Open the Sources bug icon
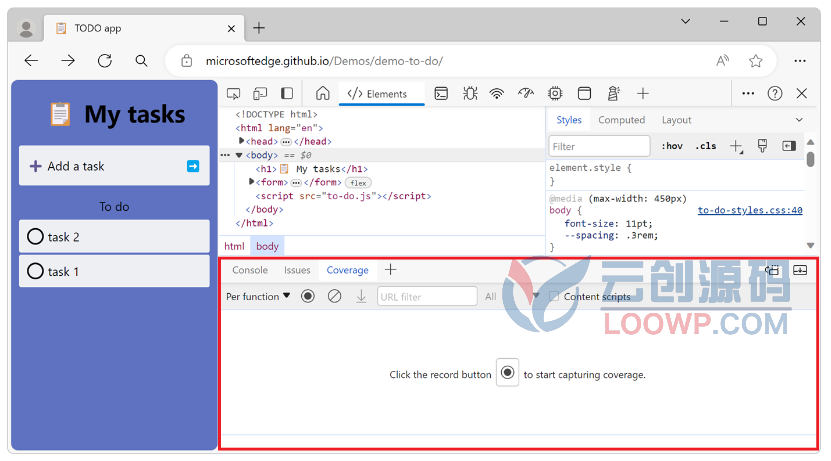 click(470, 94)
